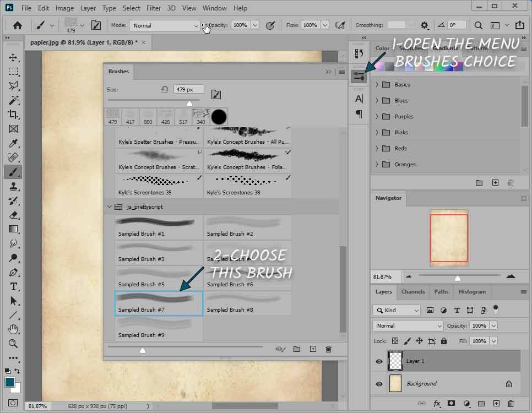The image size is (532, 413).
Task: Expand the Blues swatch folder
Action: 377,100
